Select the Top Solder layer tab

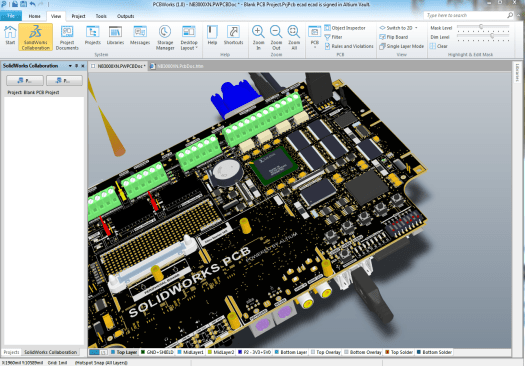(x=399, y=352)
